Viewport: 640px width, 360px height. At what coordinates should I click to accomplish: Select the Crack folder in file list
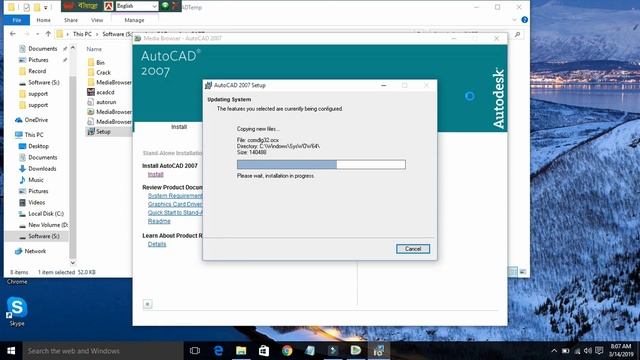(103, 73)
